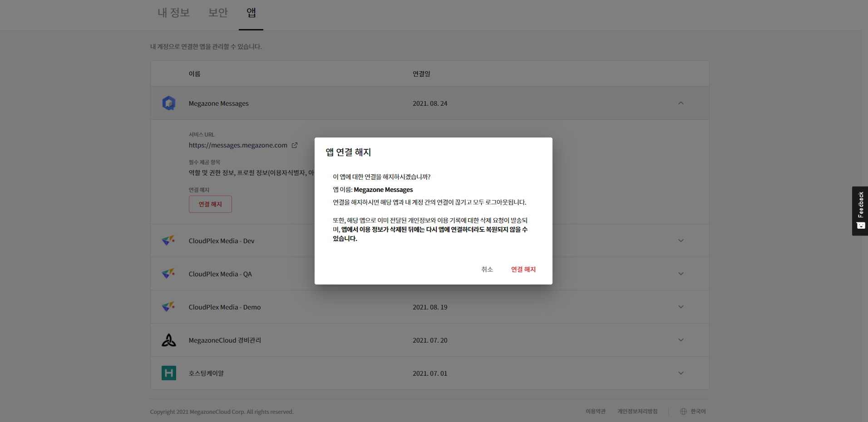Image resolution: width=868 pixels, height=422 pixels.
Task: Expand the 호스팅케이알 row chevron
Action: pyautogui.click(x=681, y=373)
